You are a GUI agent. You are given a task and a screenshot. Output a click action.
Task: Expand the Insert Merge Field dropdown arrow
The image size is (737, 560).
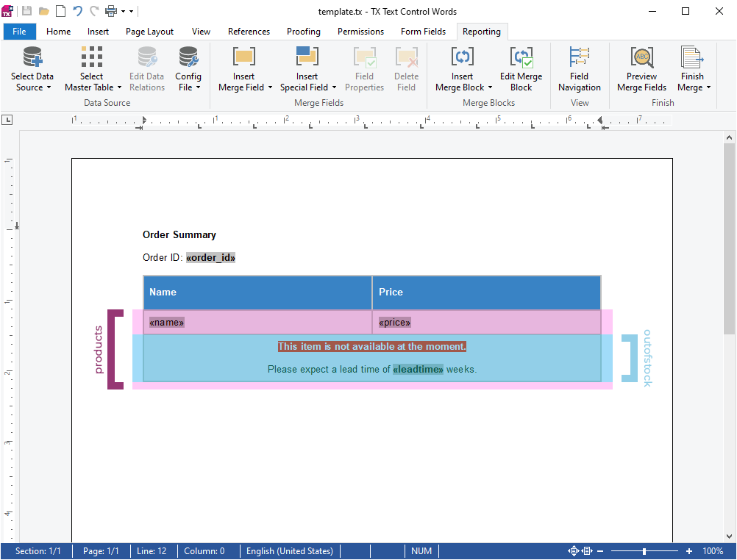[270, 87]
